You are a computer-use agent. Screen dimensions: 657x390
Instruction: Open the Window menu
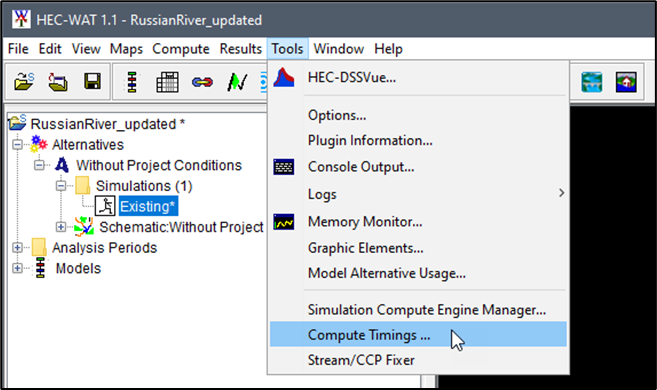click(339, 49)
